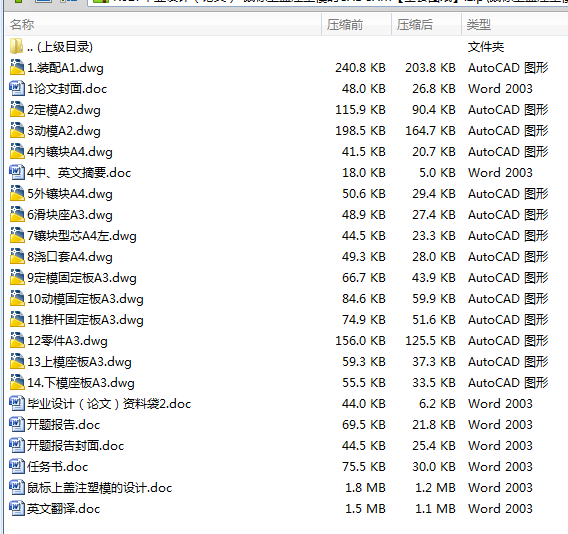Select the file name 9定模固定板A3.dwg
This screenshot has height=534, width=568.
82,278
